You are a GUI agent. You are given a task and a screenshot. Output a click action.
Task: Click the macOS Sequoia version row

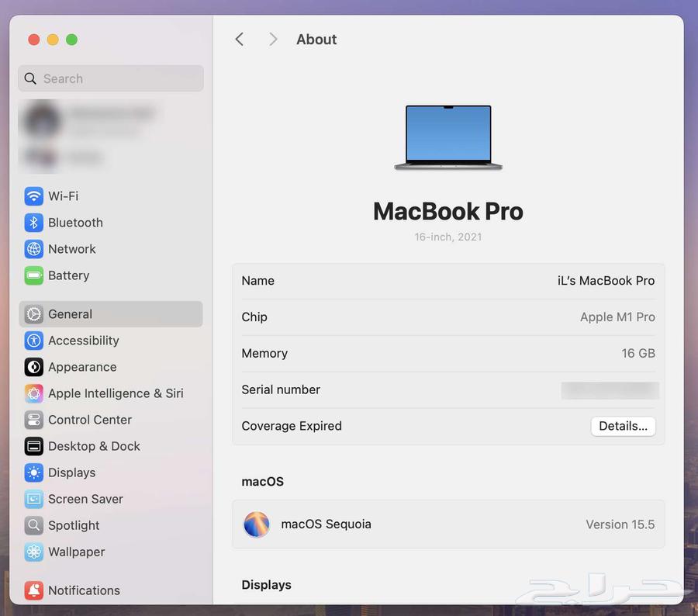448,524
